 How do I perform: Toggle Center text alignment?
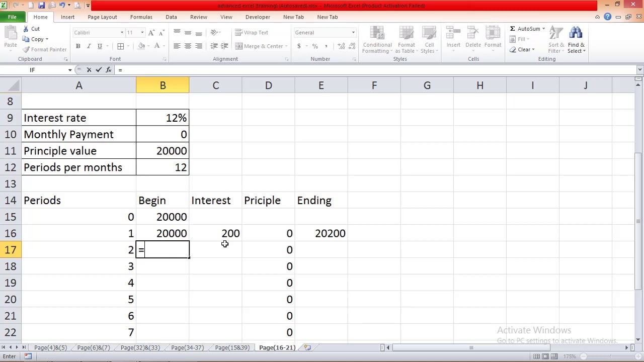188,46
